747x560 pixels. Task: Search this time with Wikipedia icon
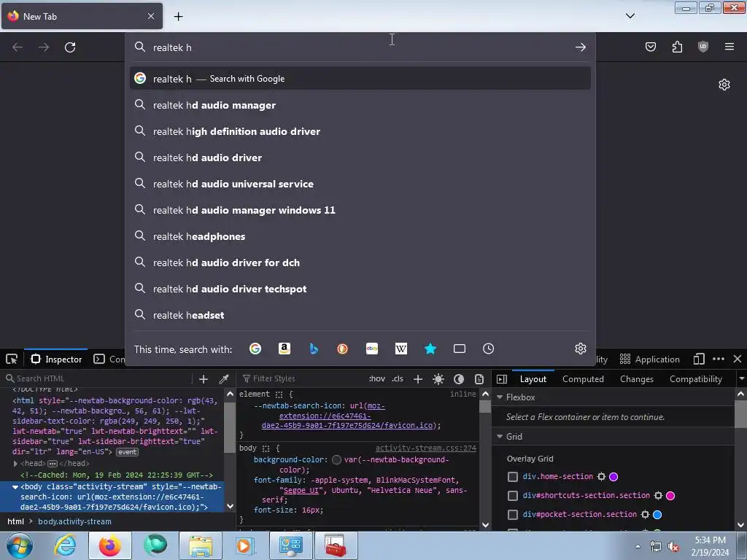(401, 349)
